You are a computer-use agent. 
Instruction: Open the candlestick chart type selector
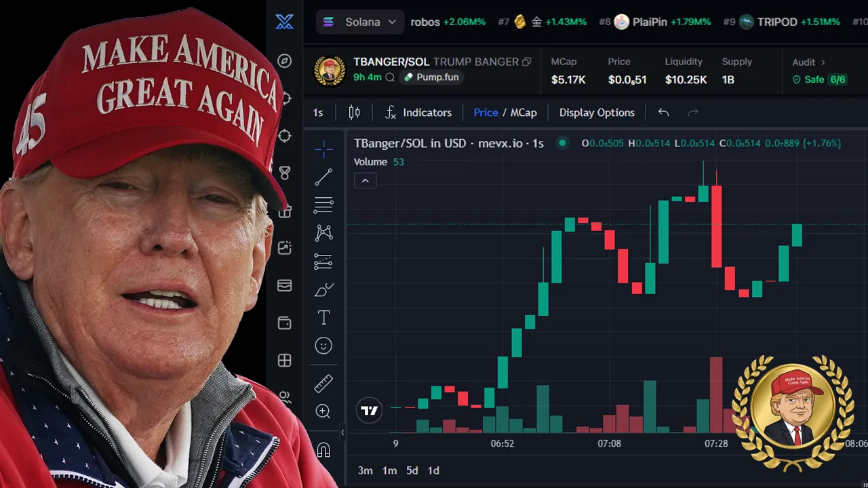coord(354,113)
